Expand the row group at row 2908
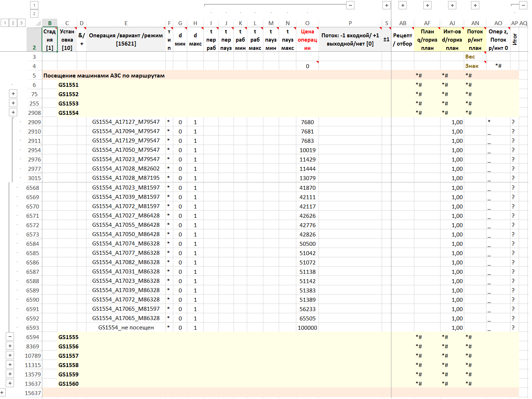The image size is (532, 399). [x=13, y=113]
